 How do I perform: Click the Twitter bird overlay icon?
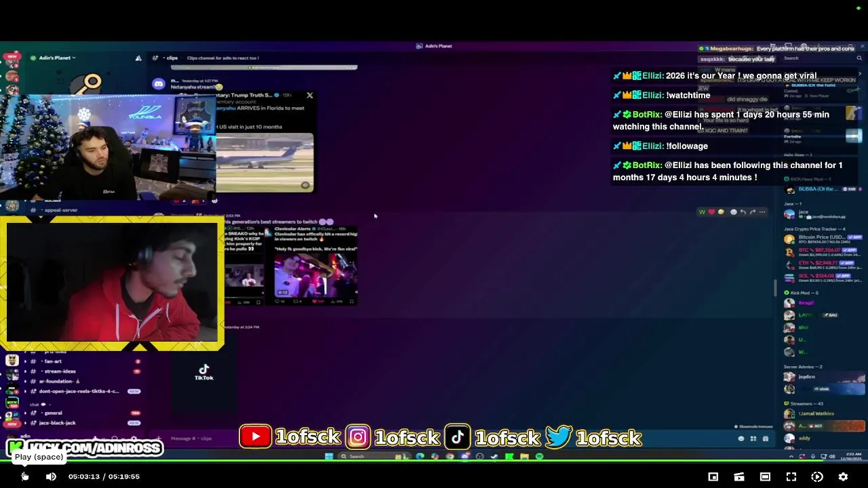559,437
